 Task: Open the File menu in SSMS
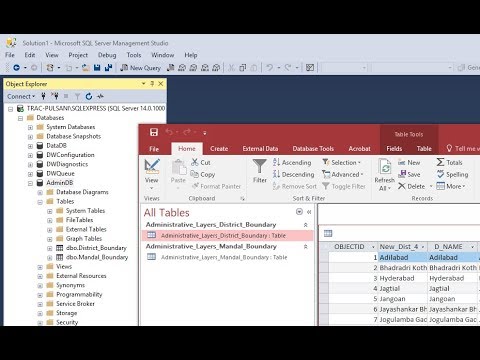(x=10, y=55)
